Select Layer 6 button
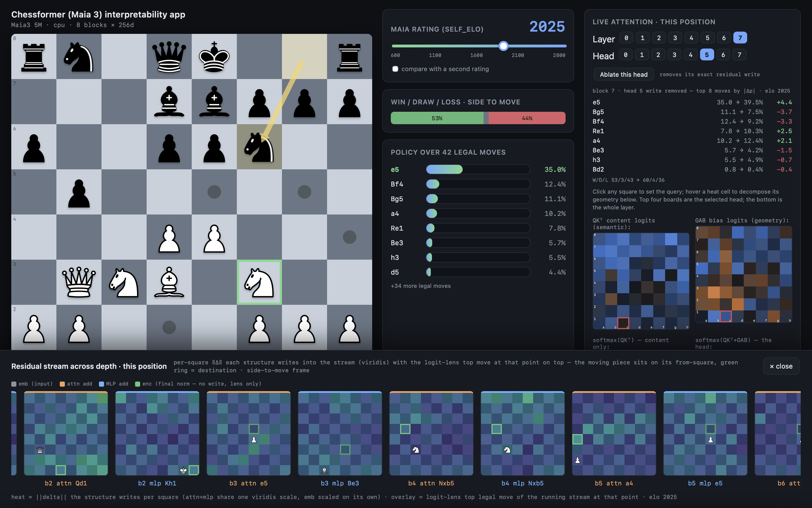Viewport: 812px width, 508px height. click(x=724, y=38)
